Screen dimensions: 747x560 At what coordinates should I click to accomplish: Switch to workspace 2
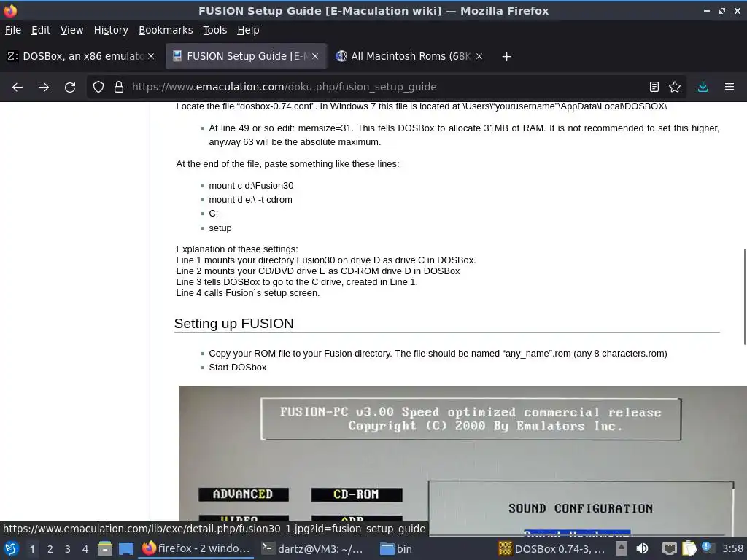tap(50, 549)
